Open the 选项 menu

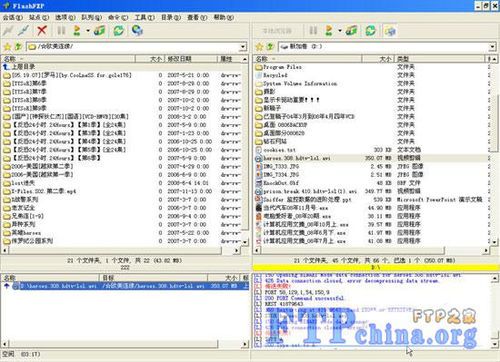[65, 17]
